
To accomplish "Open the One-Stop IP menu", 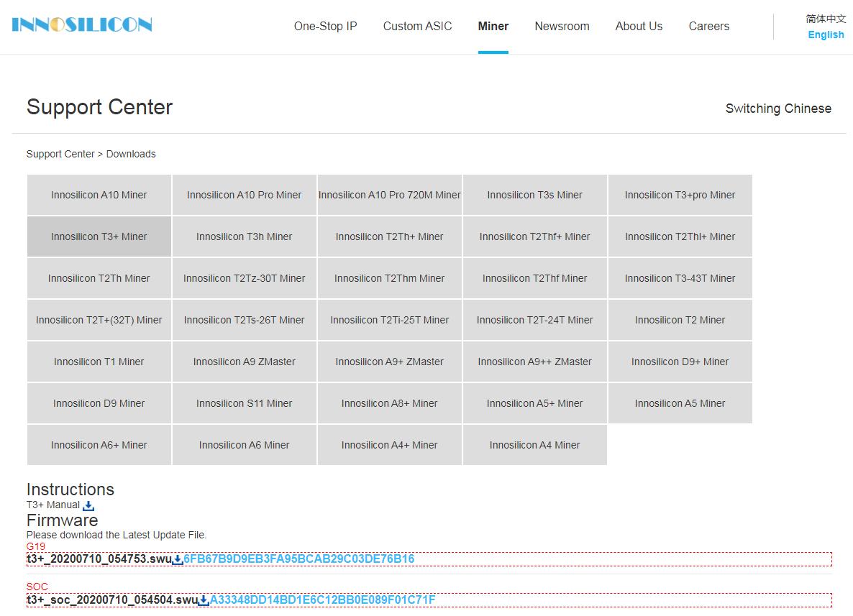I will (325, 27).
